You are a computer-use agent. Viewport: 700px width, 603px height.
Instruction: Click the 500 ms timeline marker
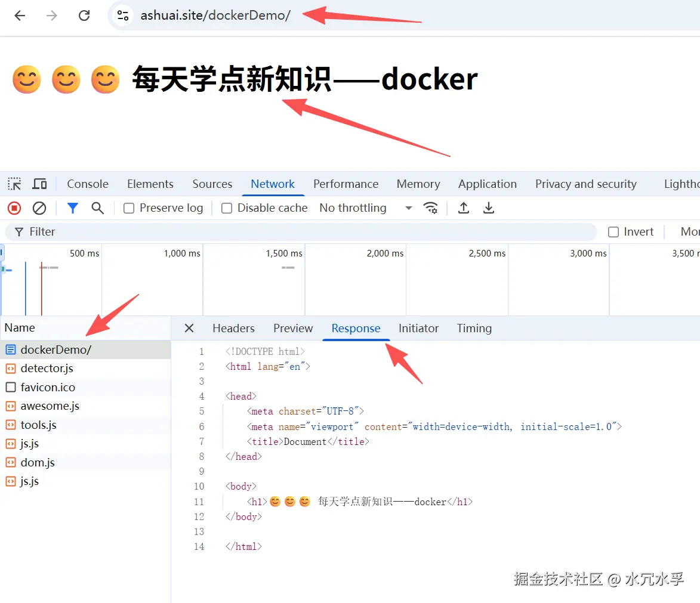[x=84, y=253]
